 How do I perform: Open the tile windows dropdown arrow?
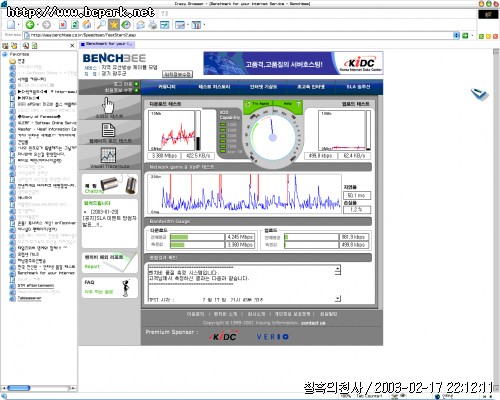[204, 25]
